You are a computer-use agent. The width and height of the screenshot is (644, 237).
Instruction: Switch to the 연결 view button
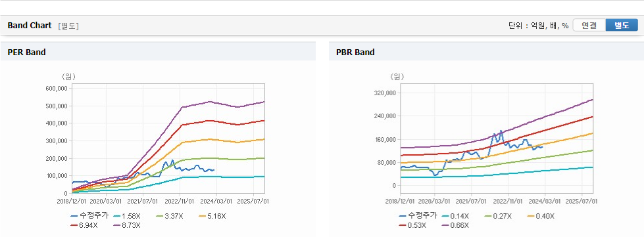click(x=589, y=26)
